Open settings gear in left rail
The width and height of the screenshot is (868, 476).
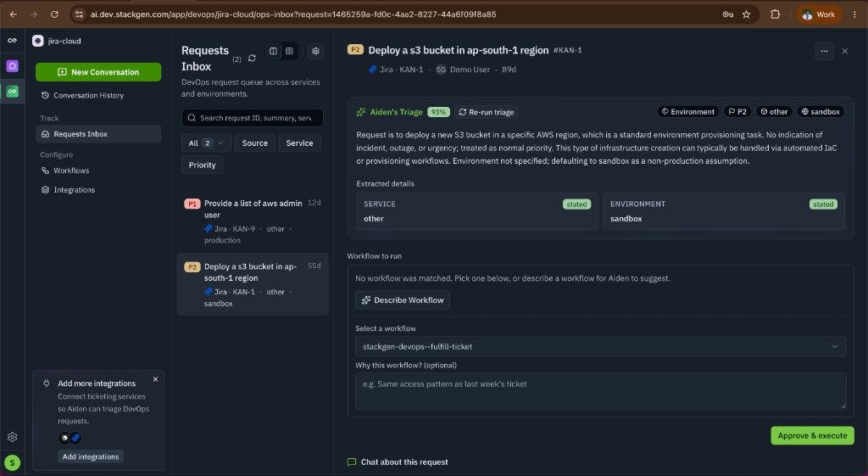[x=12, y=437]
